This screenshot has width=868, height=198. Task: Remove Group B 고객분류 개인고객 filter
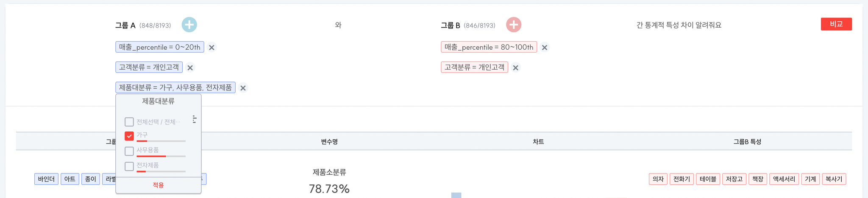point(515,68)
